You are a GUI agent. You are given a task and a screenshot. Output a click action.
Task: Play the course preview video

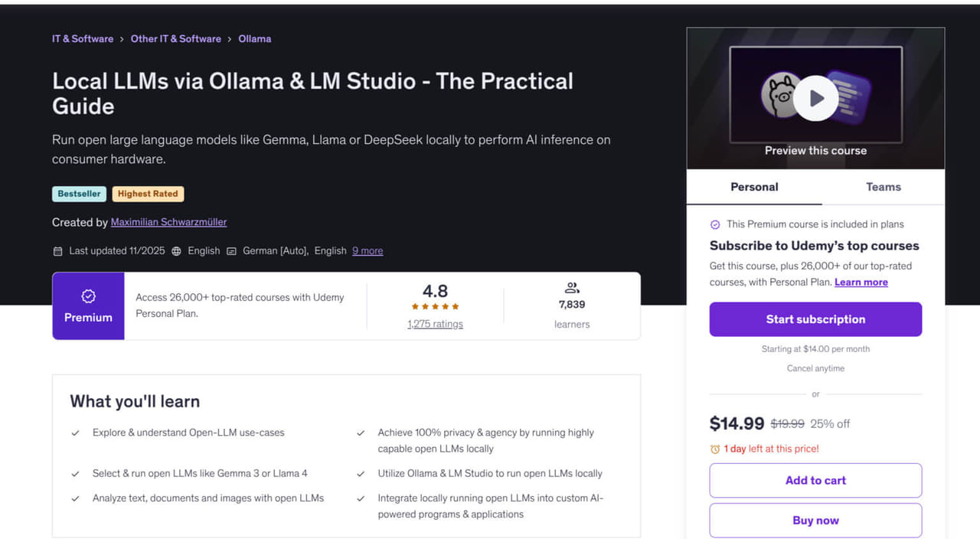tap(815, 98)
